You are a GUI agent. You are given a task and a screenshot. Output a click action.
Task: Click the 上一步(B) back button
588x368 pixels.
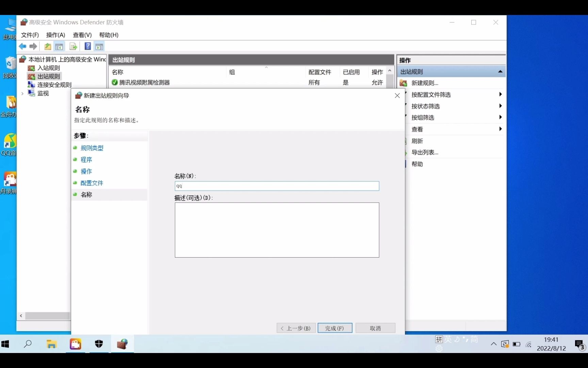(296, 328)
